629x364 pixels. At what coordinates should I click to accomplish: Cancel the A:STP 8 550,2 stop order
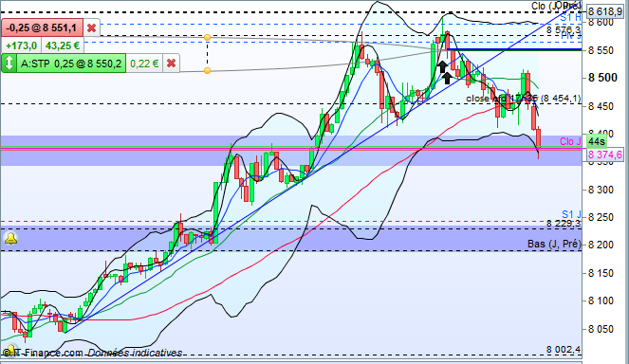(172, 64)
